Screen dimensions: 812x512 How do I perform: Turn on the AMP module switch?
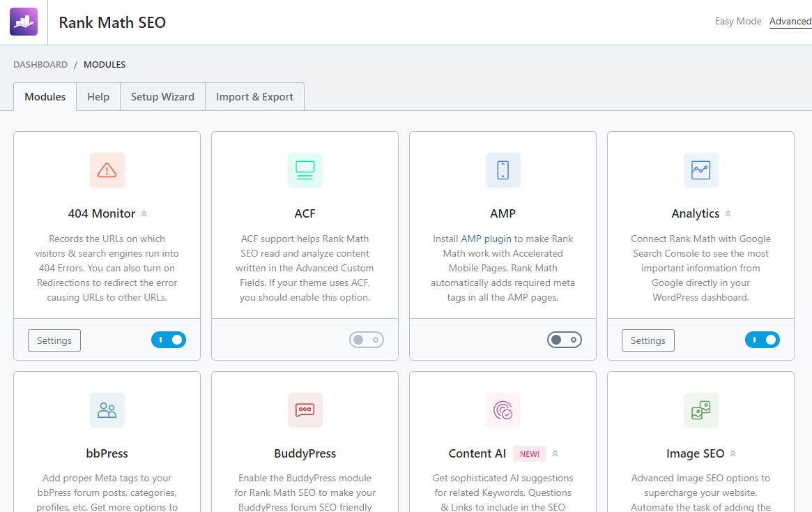[x=565, y=340]
